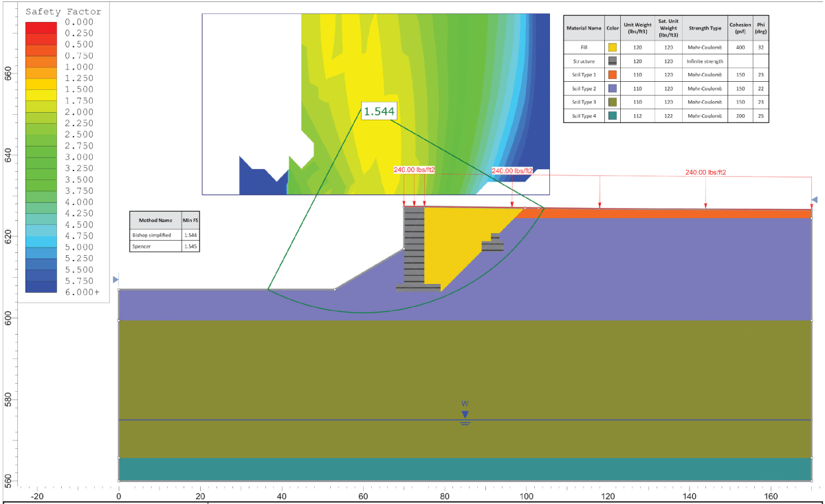The height and width of the screenshot is (504, 825).
Task: Select the left slope boundary arrow marker
Action: coord(115,280)
